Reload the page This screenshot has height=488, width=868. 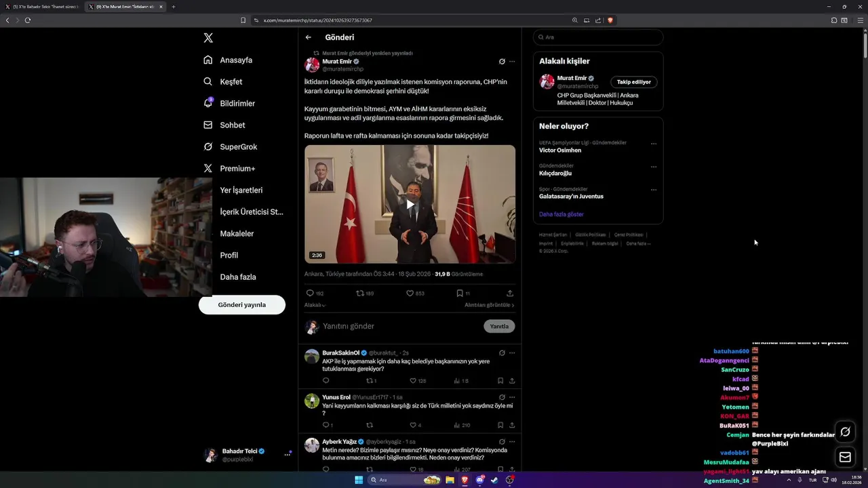pyautogui.click(x=28, y=20)
